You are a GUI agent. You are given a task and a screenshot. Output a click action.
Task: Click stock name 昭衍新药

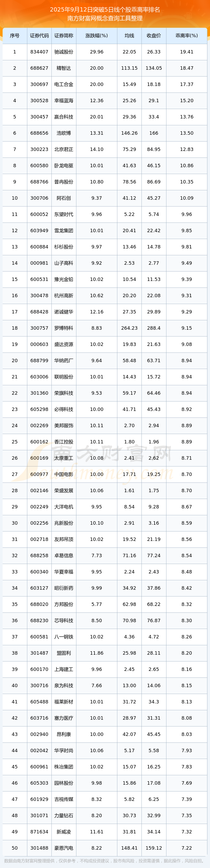64,588
